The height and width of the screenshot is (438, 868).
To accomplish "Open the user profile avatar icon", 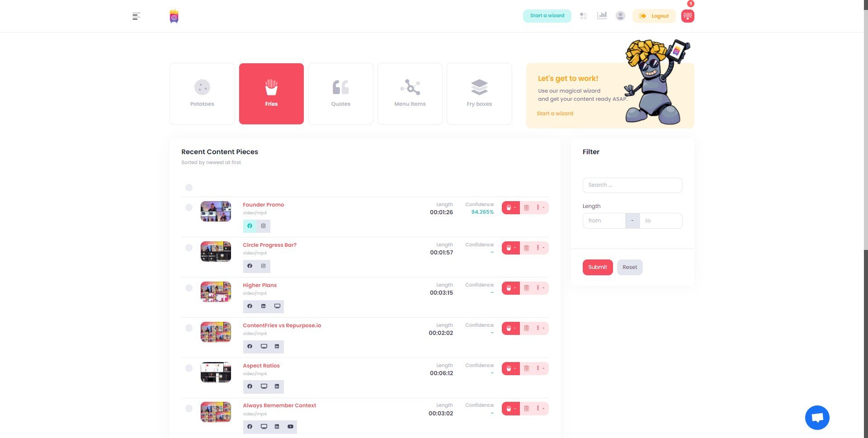I will (620, 16).
